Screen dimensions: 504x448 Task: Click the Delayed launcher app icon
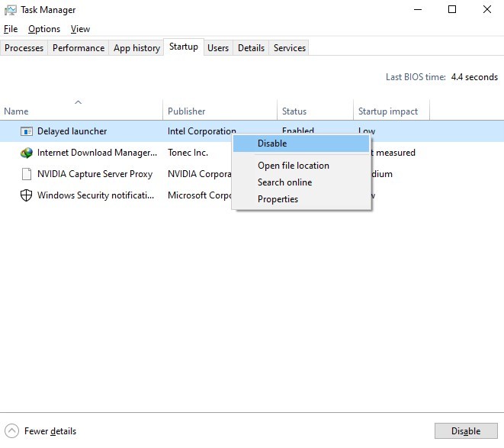click(x=27, y=131)
